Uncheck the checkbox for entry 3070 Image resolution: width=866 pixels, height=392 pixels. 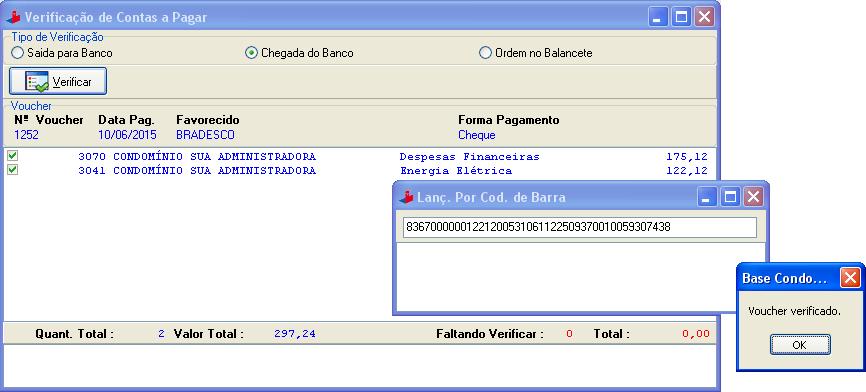[x=12, y=156]
